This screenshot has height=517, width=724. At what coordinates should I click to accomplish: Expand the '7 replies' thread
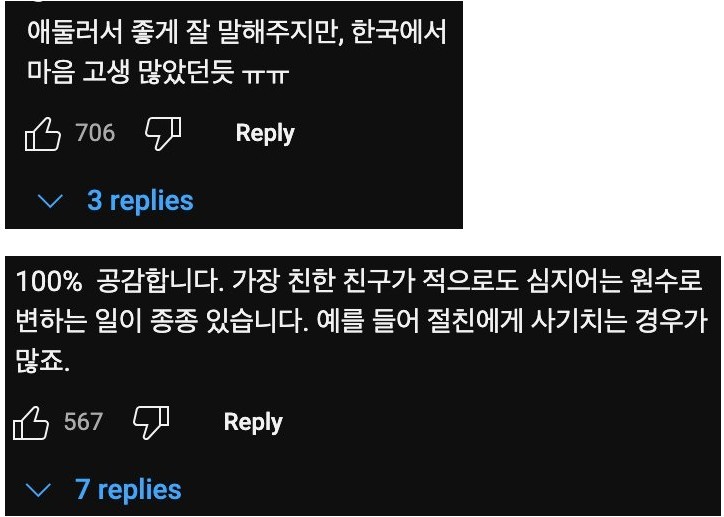pos(128,490)
